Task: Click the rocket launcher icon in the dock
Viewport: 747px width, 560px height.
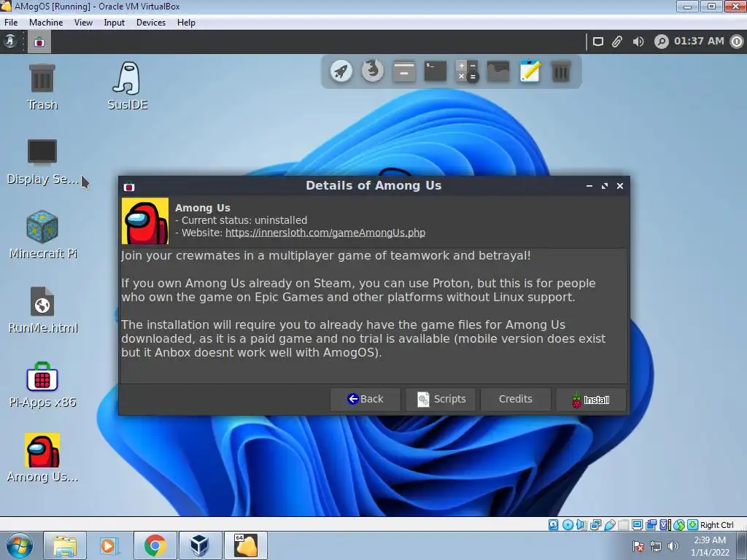Action: (341, 71)
